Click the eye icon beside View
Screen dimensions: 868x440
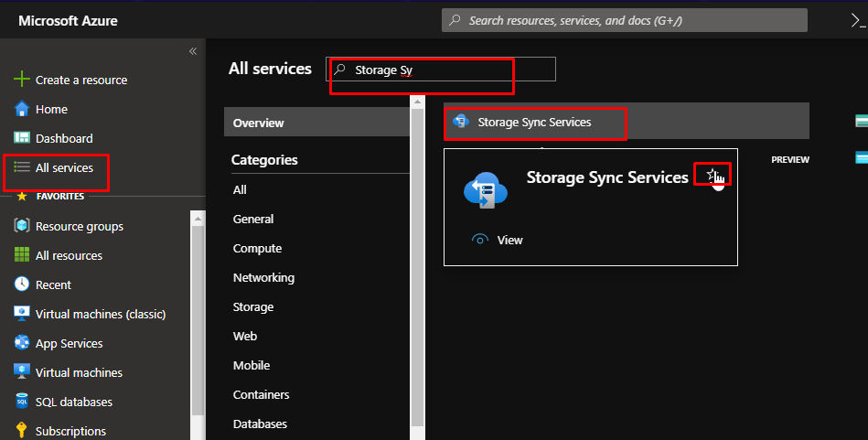tap(480, 240)
